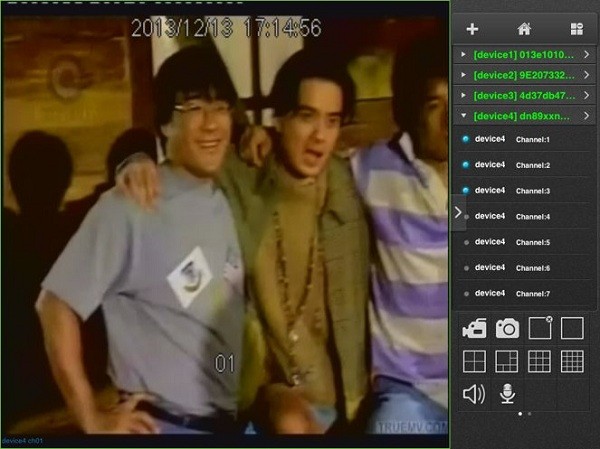This screenshot has width=600, height=449.
Task: Switch to single-window view layout
Action: pos(572,328)
